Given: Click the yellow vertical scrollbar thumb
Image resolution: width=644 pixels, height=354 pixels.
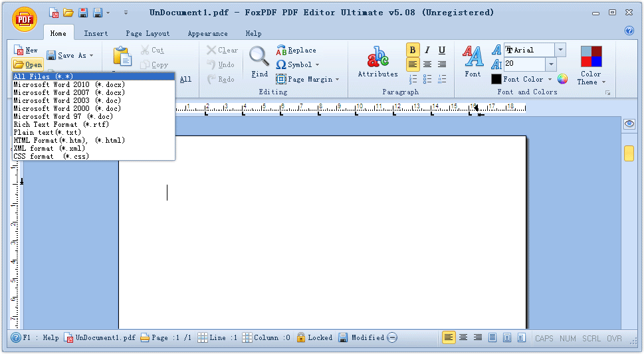Looking at the screenshot, I should coord(629,153).
